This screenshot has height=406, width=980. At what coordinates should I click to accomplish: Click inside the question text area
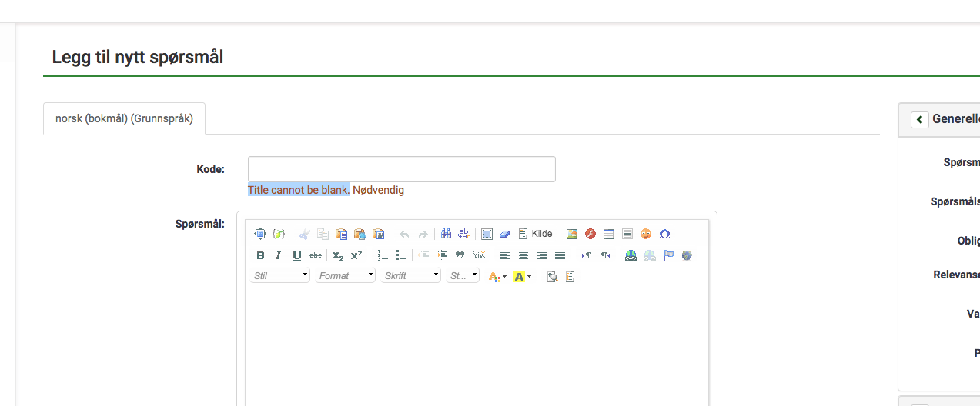click(477, 347)
